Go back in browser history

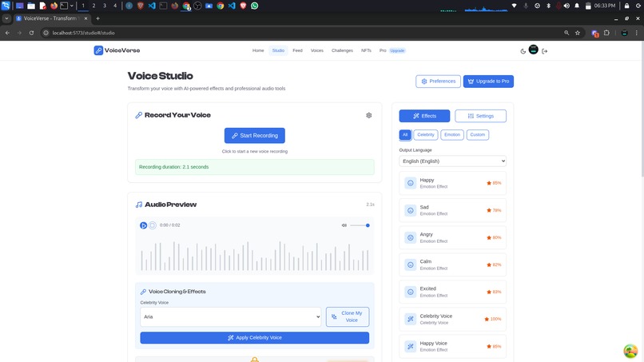[x=7, y=33]
